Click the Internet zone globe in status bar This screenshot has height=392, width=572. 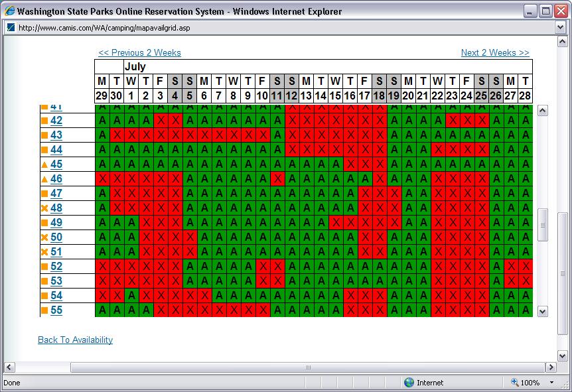tap(409, 383)
